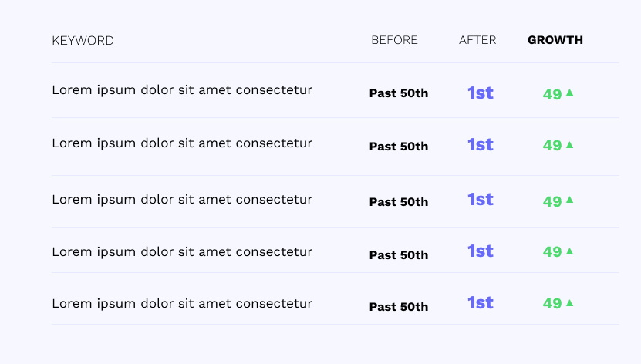Click the AFTER column header
Image resolution: width=641 pixels, height=364 pixels.
pyautogui.click(x=477, y=40)
